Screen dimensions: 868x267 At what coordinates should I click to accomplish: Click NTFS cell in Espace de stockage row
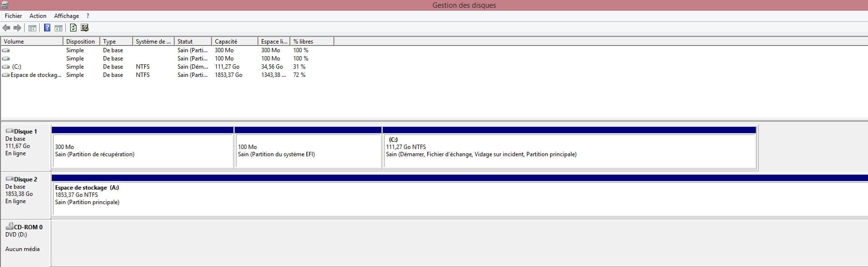[x=143, y=75]
